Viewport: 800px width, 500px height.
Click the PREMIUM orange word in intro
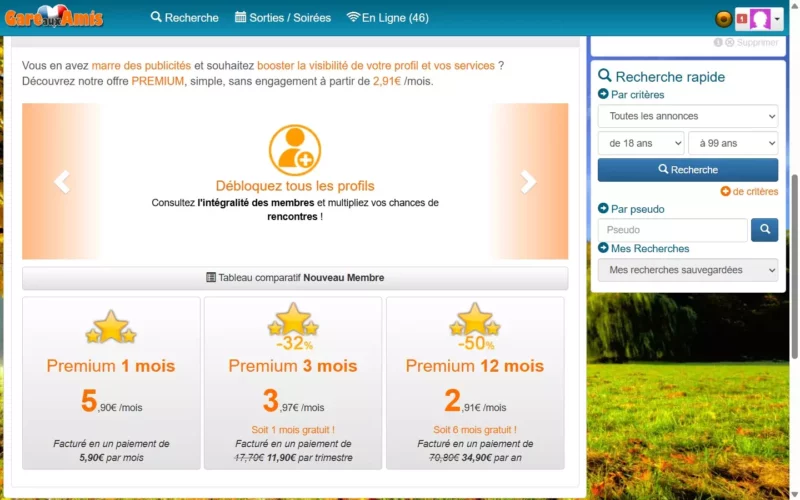tap(158, 81)
